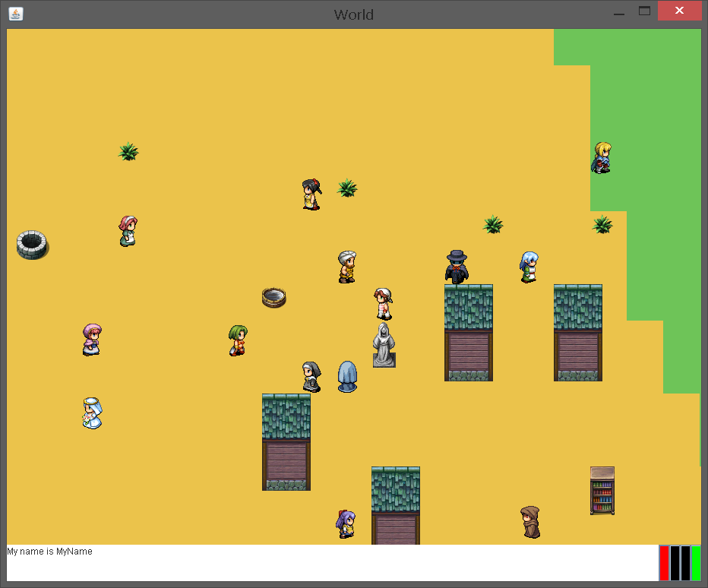708x588 pixels.
Task: Click the pink-hooded girl character
Action: click(x=92, y=340)
